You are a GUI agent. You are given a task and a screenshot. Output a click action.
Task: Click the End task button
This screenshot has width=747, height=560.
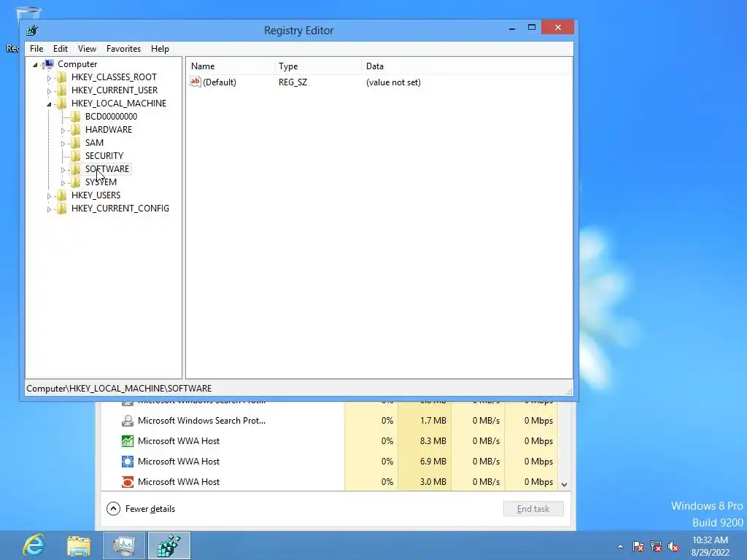(533, 508)
